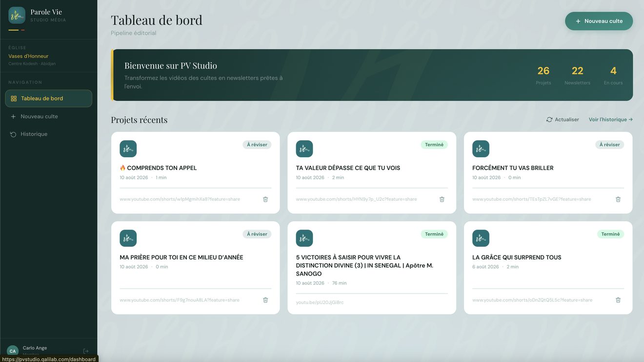
Task: Click the LA GRÂCE QUI SURPREND card logo
Action: point(481,238)
